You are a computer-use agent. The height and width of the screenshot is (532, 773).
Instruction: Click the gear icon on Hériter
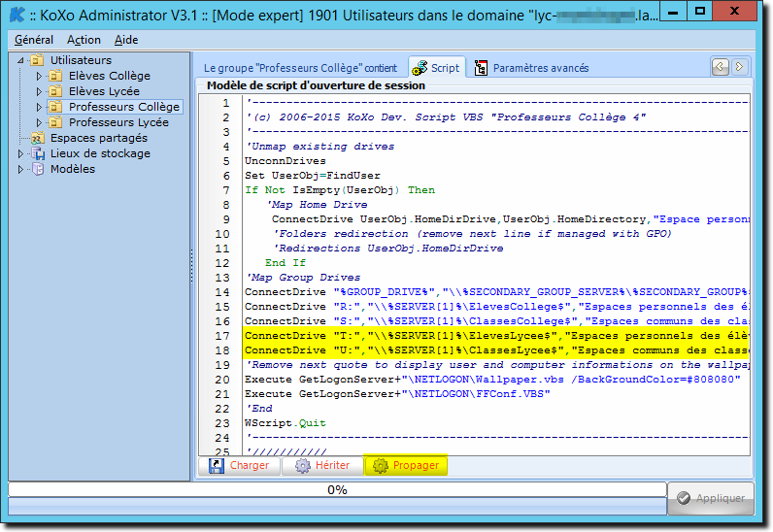303,465
